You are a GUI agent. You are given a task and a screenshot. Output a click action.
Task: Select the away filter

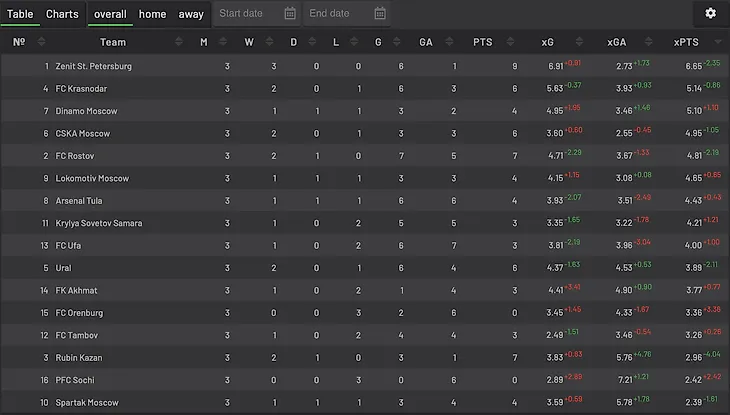(x=191, y=14)
